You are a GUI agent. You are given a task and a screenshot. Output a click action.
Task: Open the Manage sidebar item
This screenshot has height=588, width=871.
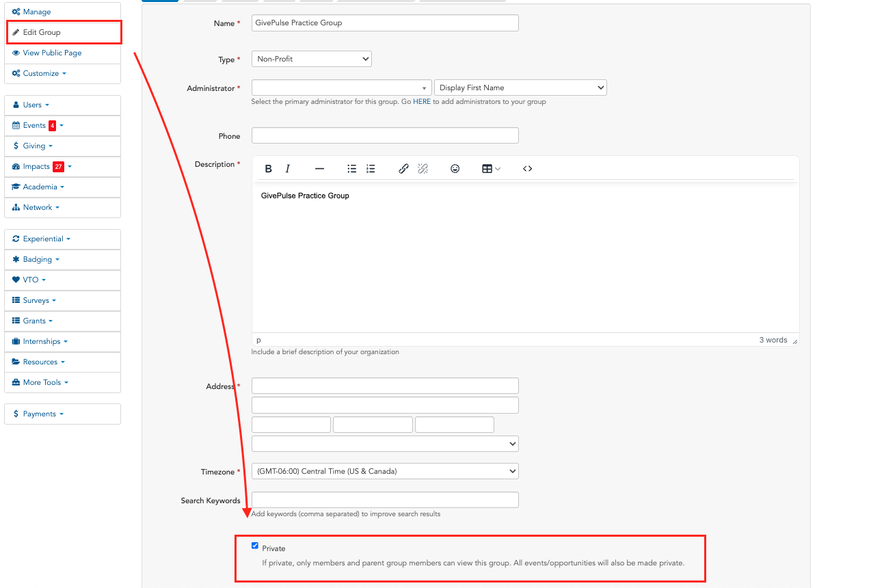[62, 12]
